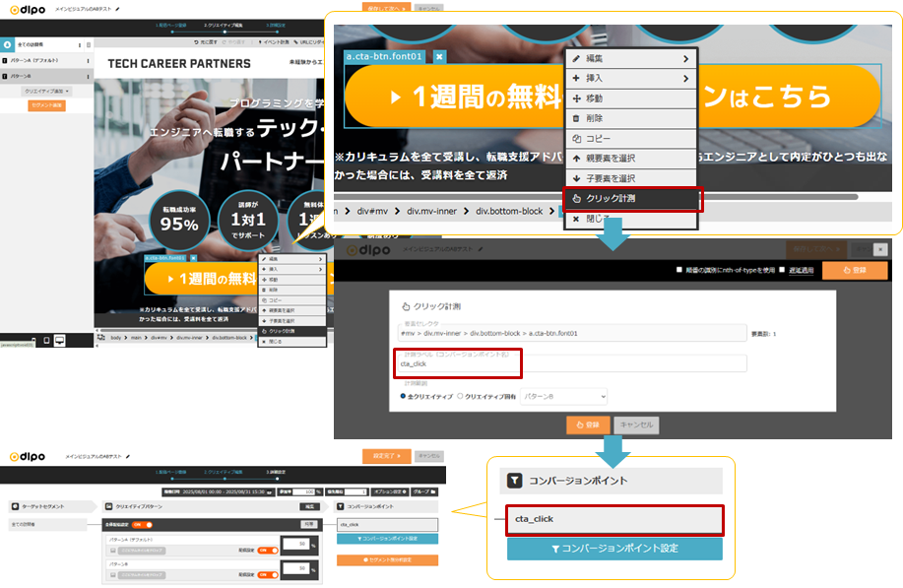The width and height of the screenshot is (903, 588).
Task: Click 参加率 percentage input showing 100
Action: (x=304, y=491)
